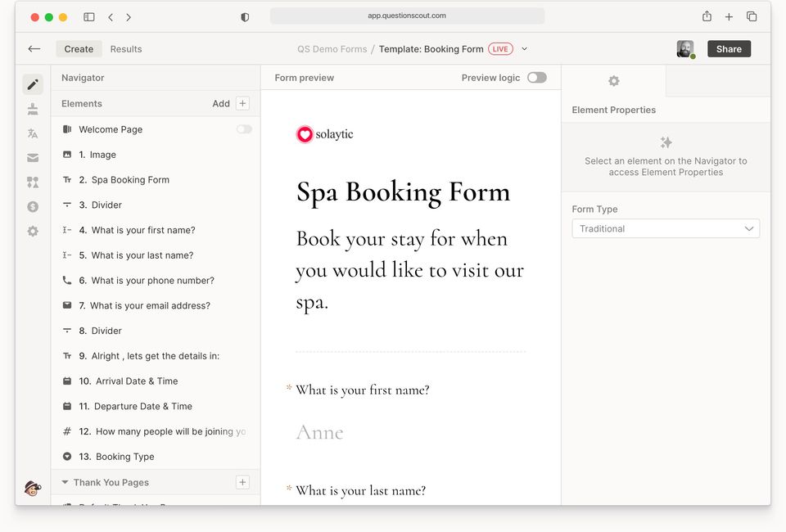This screenshot has width=786, height=532.
Task: Enable the Welcome Page toggle
Action: (x=244, y=129)
